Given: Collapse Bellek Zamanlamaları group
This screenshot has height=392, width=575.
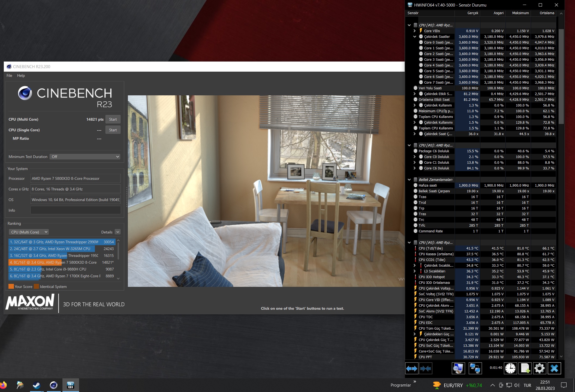Looking at the screenshot, I should tap(409, 180).
